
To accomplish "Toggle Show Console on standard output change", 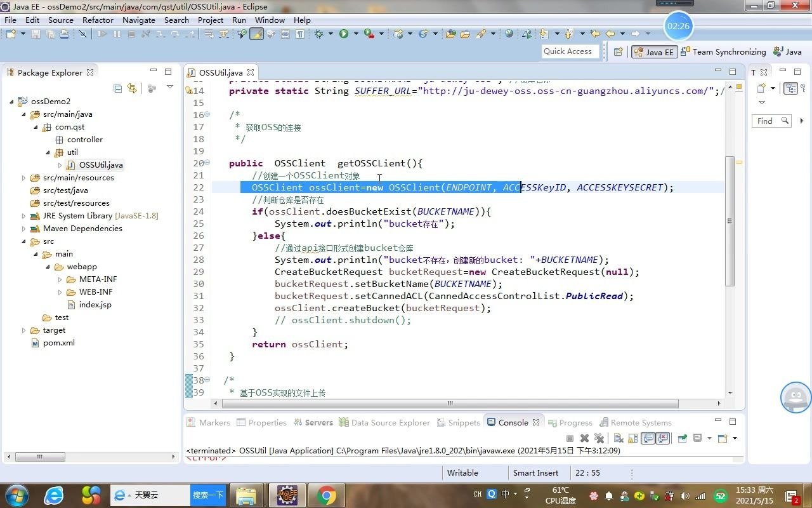I will (x=648, y=438).
